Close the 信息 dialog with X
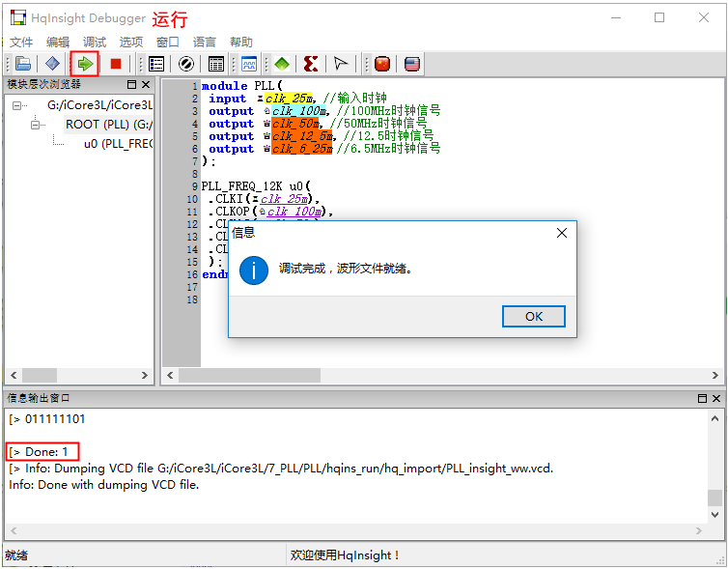The height and width of the screenshot is (569, 728). 562,233
